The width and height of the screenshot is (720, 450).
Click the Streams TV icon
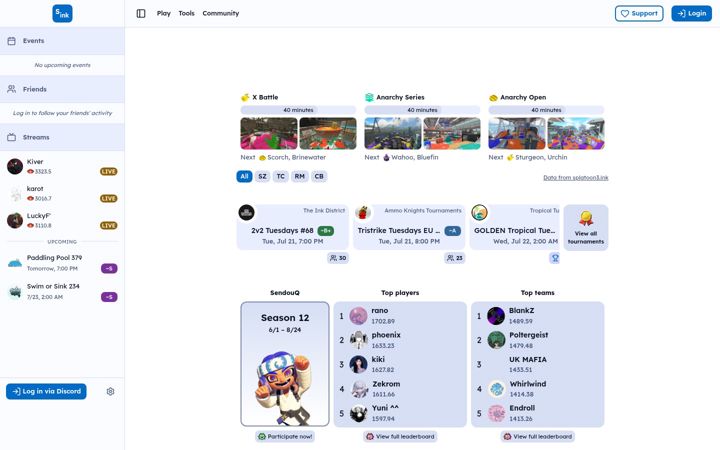[11, 137]
